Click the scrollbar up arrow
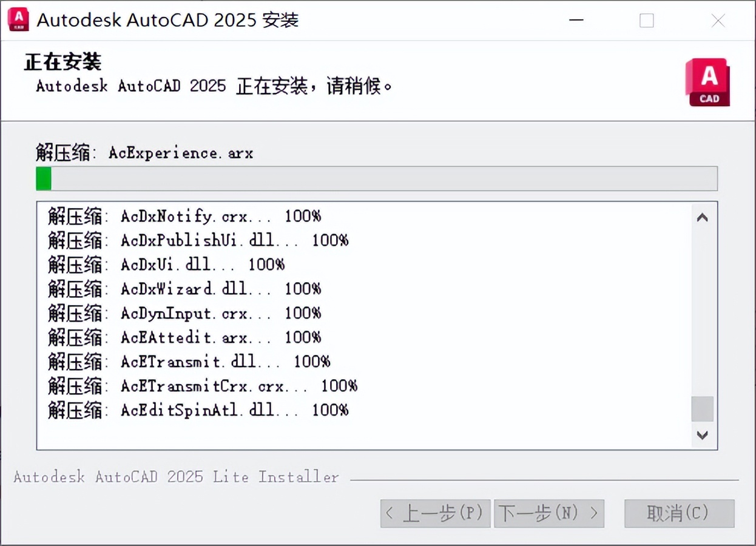Screen dimensions: 756x546 pos(702,218)
